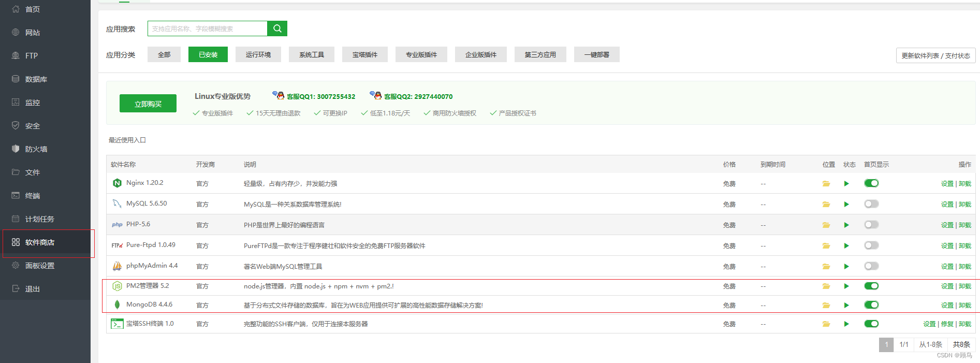This screenshot has width=980, height=363.
Task: Turn off homepage display for MongoDB
Action: coord(871,305)
